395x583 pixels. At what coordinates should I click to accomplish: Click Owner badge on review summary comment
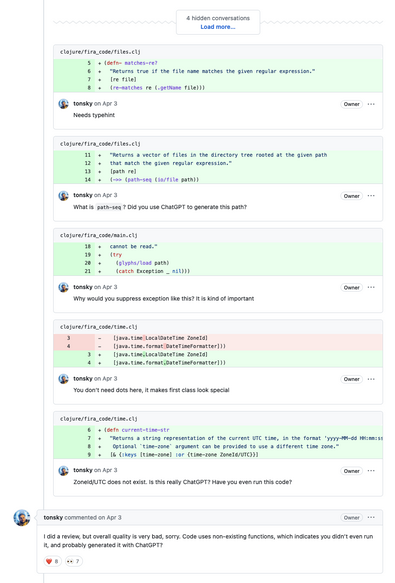(x=351, y=518)
